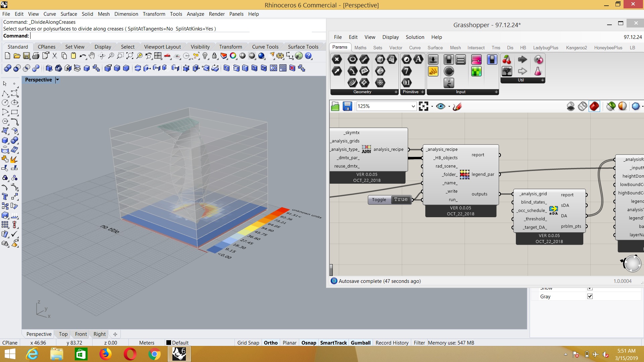The image size is (644, 362).
Task: Toggle Gumball in status bar
Action: click(361, 343)
